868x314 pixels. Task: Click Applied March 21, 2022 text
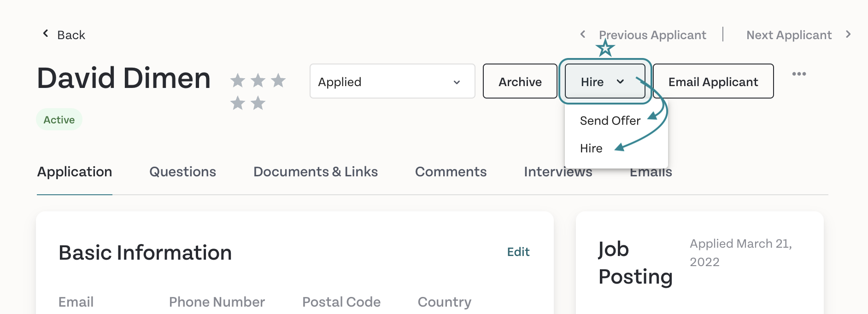[x=741, y=253]
